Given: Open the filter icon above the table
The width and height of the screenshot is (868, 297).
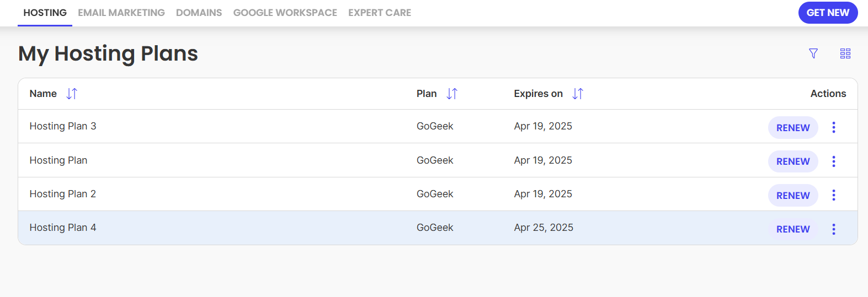Looking at the screenshot, I should tap(813, 53).
